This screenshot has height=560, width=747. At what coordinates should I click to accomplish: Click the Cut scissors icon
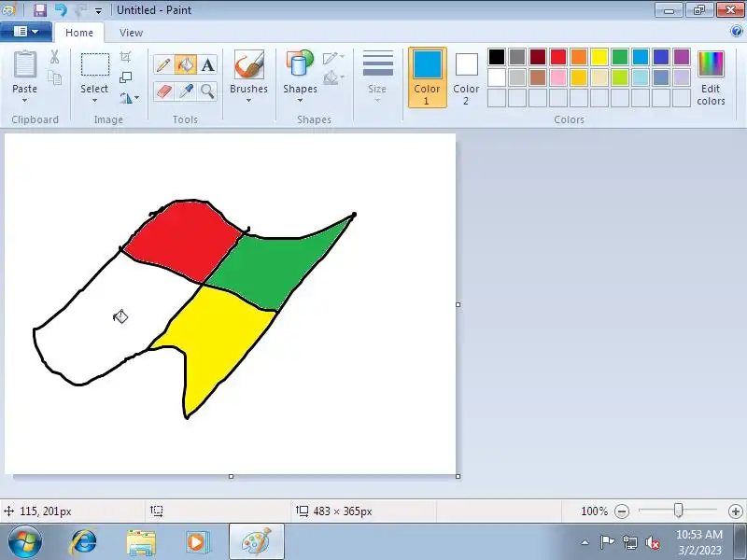pyautogui.click(x=54, y=57)
